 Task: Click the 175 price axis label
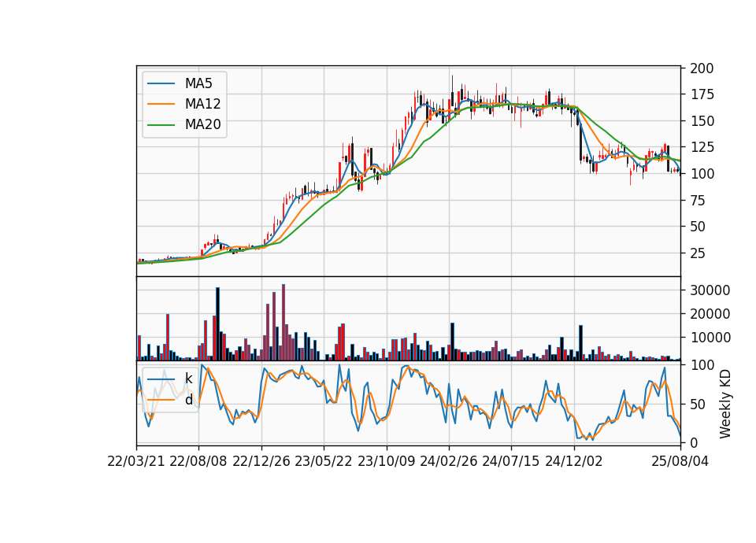pyautogui.click(x=702, y=94)
